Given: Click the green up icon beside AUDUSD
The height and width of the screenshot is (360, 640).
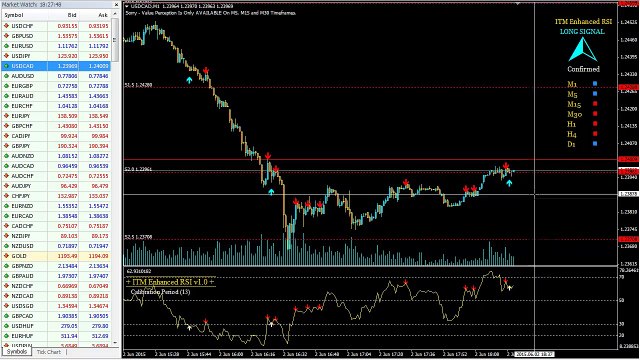Looking at the screenshot, I should point(6,76).
